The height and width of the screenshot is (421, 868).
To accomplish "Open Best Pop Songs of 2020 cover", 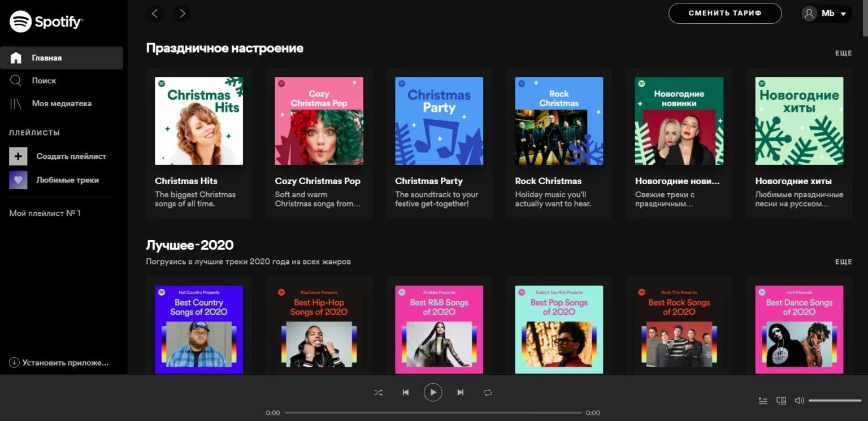I will tap(559, 329).
